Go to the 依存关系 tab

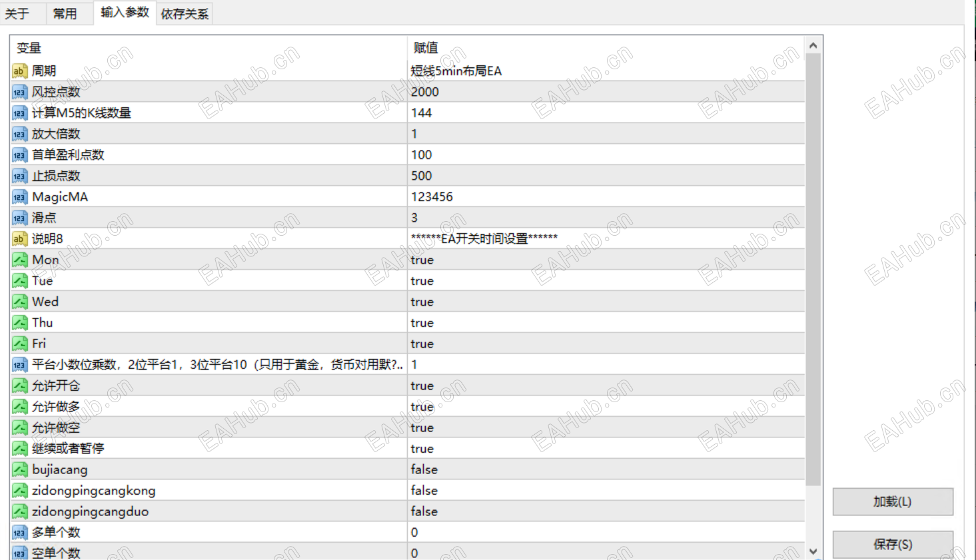185,13
